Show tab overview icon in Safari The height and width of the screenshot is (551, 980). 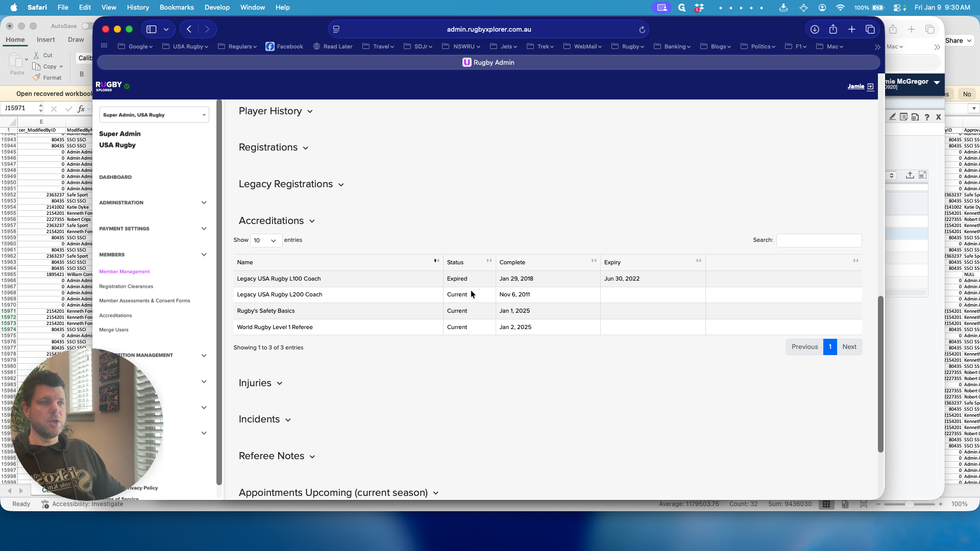[x=870, y=30]
